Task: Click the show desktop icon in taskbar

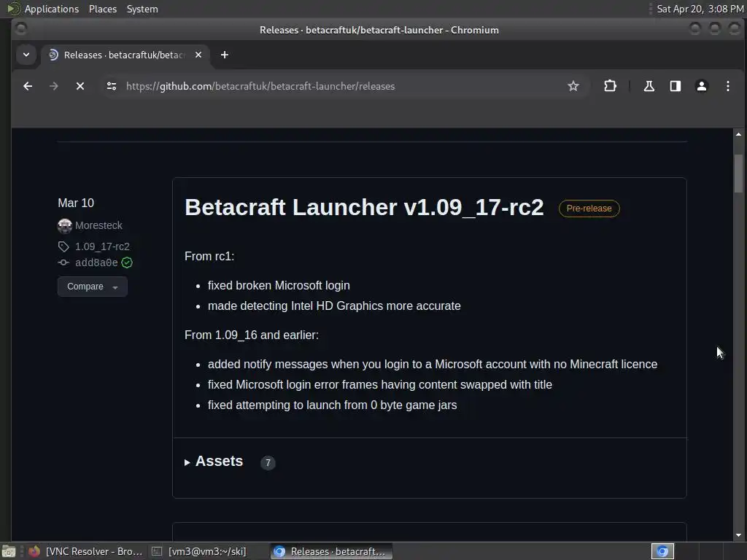Action: tap(9, 551)
